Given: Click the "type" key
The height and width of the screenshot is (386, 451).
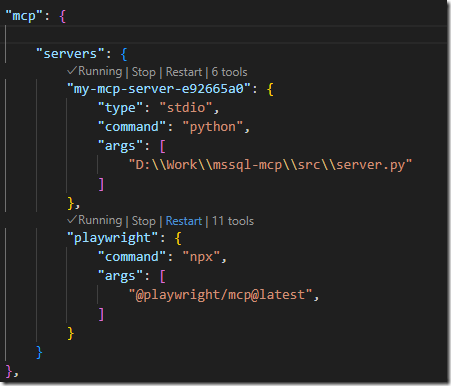Looking at the screenshot, I should tap(120, 108).
